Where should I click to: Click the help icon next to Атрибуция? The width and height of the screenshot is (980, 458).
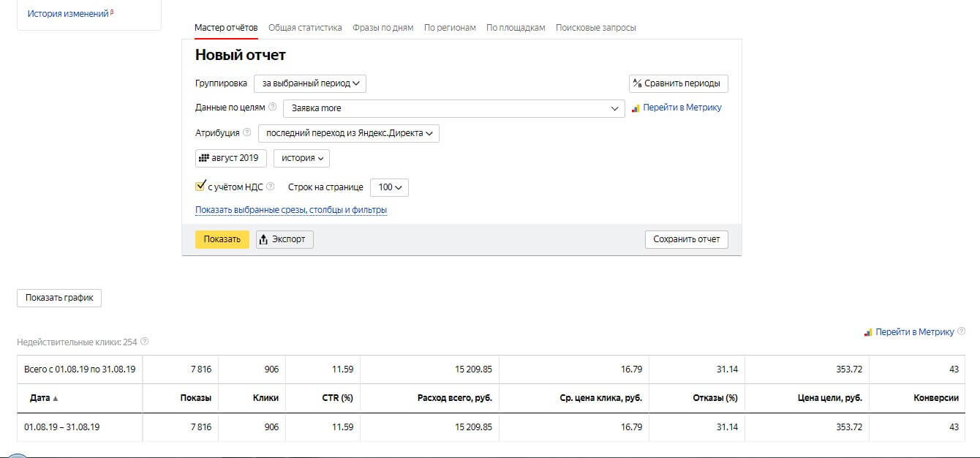pyautogui.click(x=246, y=133)
